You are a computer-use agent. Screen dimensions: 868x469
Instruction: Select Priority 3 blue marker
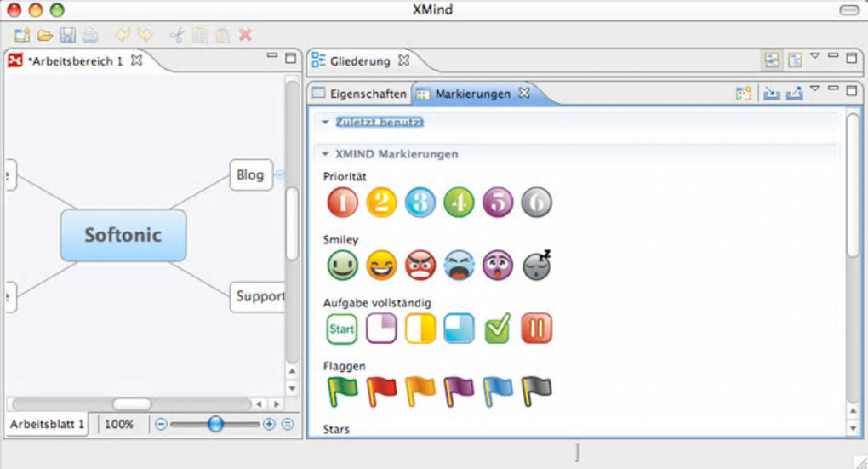[420, 202]
